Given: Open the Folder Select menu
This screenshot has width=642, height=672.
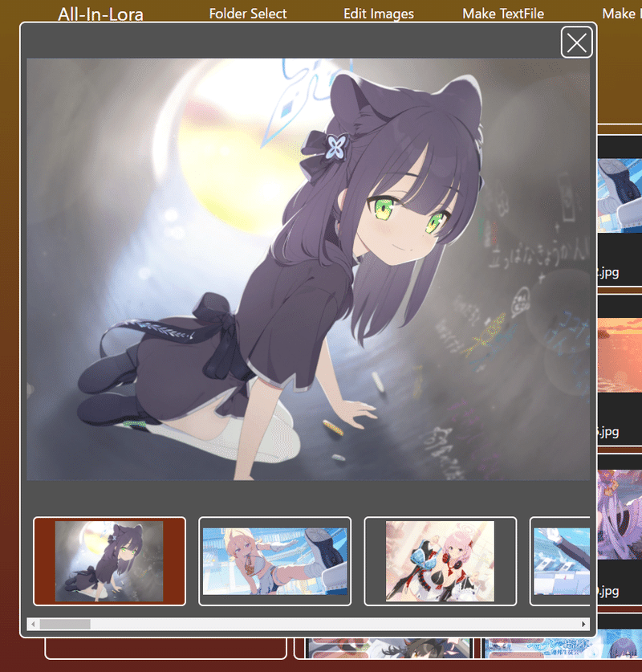Looking at the screenshot, I should click(247, 14).
